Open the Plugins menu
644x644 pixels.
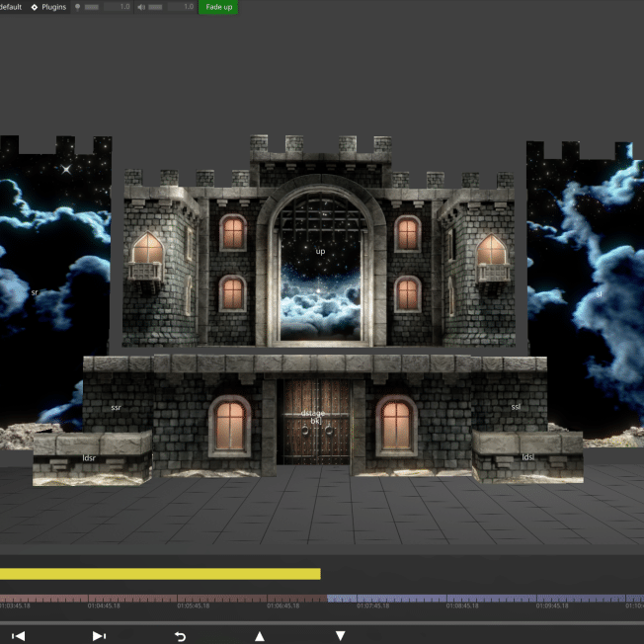[x=53, y=7]
